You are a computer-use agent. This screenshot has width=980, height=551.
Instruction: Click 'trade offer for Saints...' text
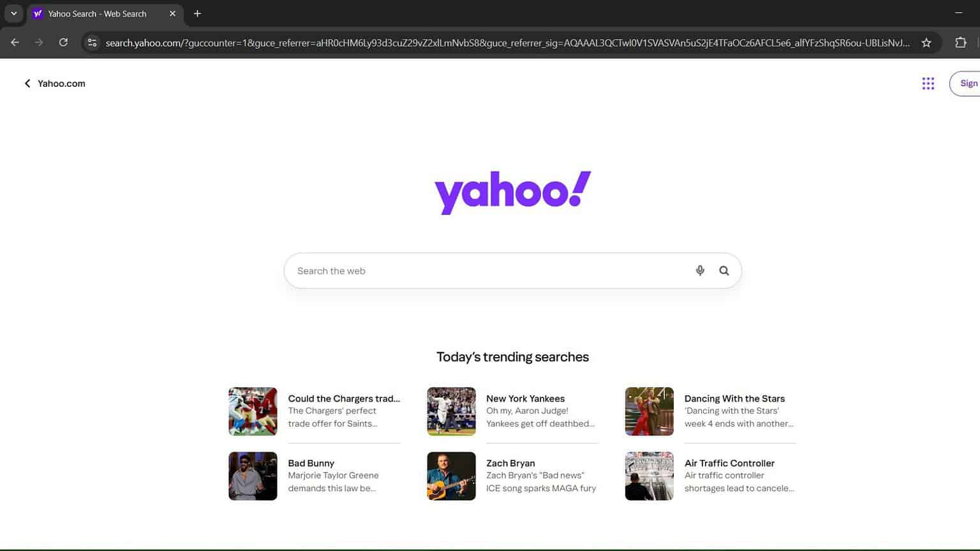pos(332,423)
